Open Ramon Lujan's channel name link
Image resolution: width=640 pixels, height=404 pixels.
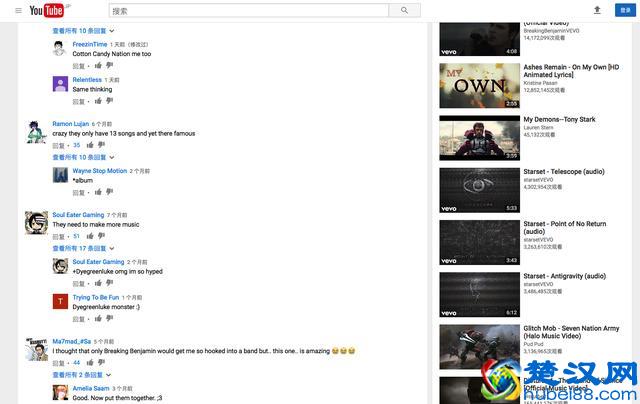point(71,124)
